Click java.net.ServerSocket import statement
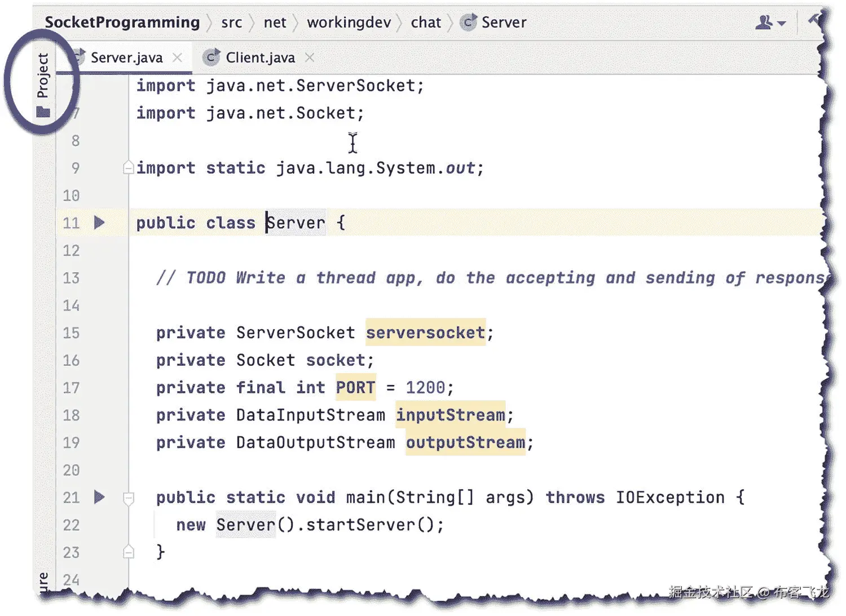The image size is (846, 616). point(280,86)
